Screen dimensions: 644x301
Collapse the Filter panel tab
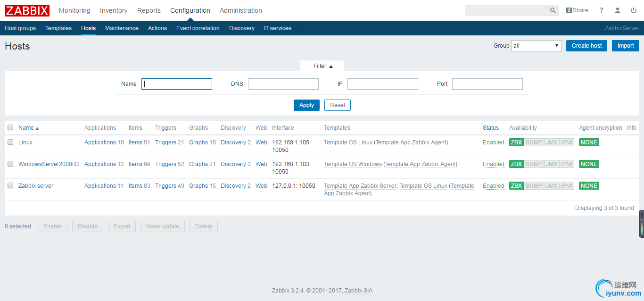point(322,66)
